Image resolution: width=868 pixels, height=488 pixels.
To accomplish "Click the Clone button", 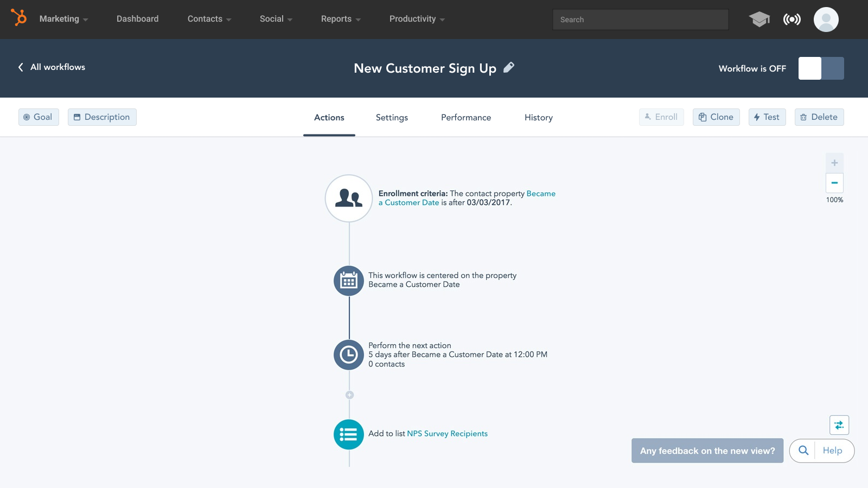I will pyautogui.click(x=716, y=117).
